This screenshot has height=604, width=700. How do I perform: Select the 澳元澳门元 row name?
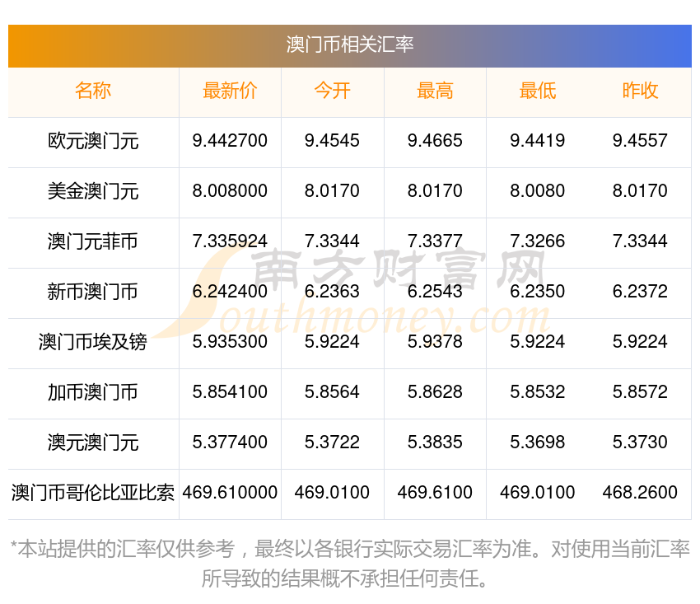[93, 442]
